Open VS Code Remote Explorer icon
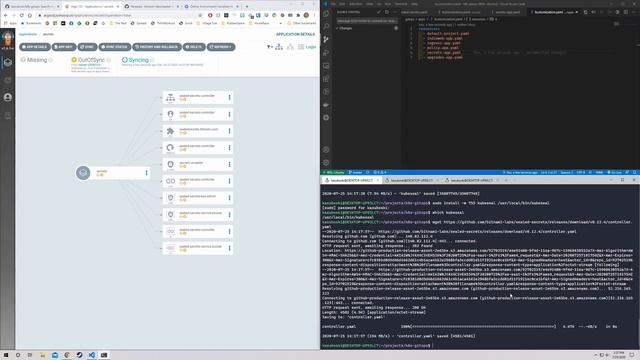 coord(326,66)
